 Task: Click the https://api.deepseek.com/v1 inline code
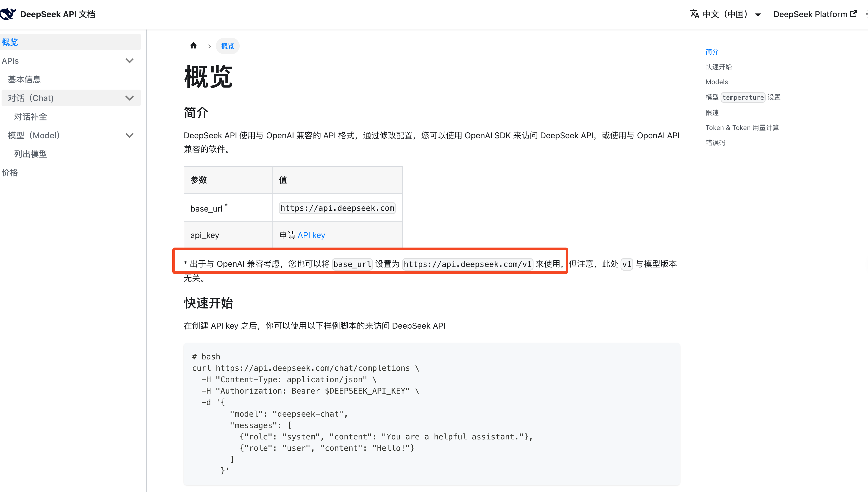[x=467, y=264]
